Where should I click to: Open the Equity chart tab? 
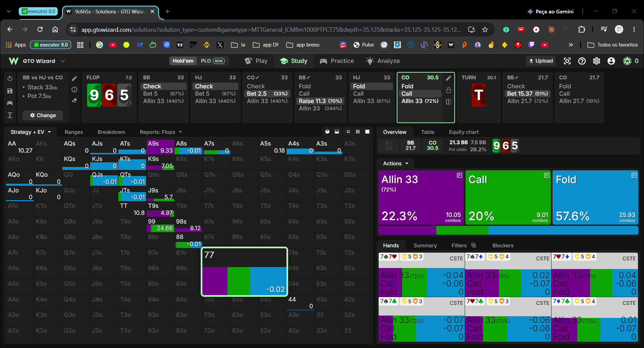[464, 132]
